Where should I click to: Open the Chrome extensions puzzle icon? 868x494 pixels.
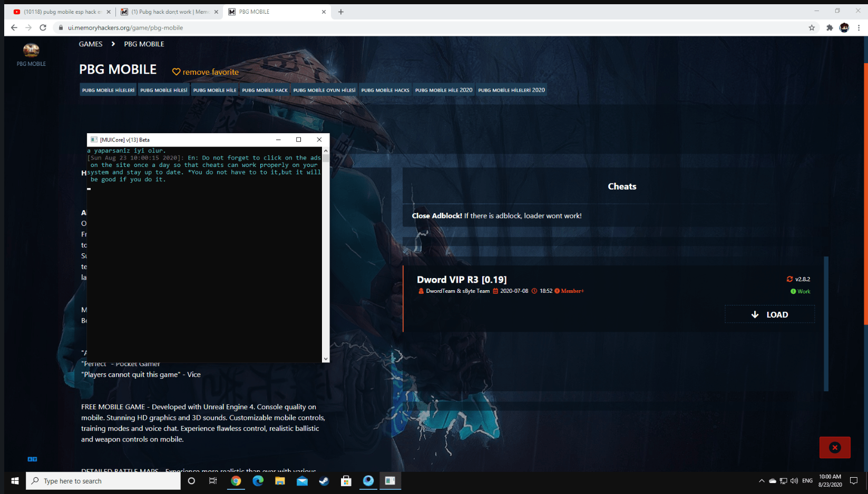click(x=830, y=28)
